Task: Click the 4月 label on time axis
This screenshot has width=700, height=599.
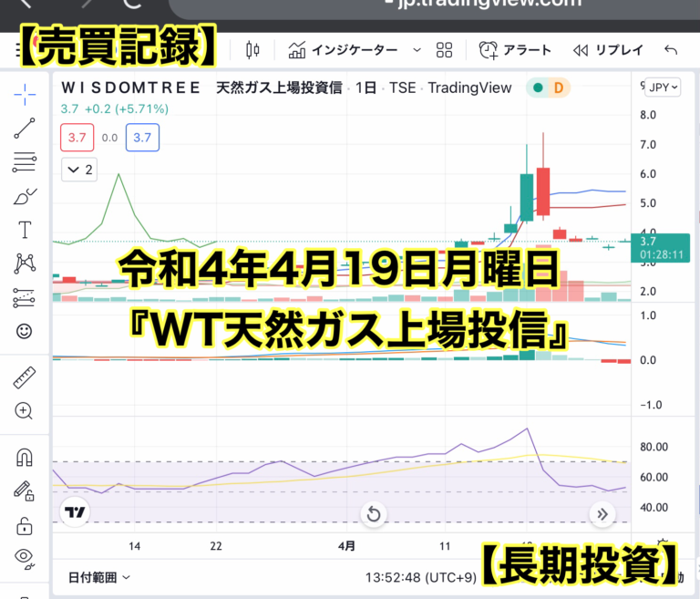Action: [346, 546]
